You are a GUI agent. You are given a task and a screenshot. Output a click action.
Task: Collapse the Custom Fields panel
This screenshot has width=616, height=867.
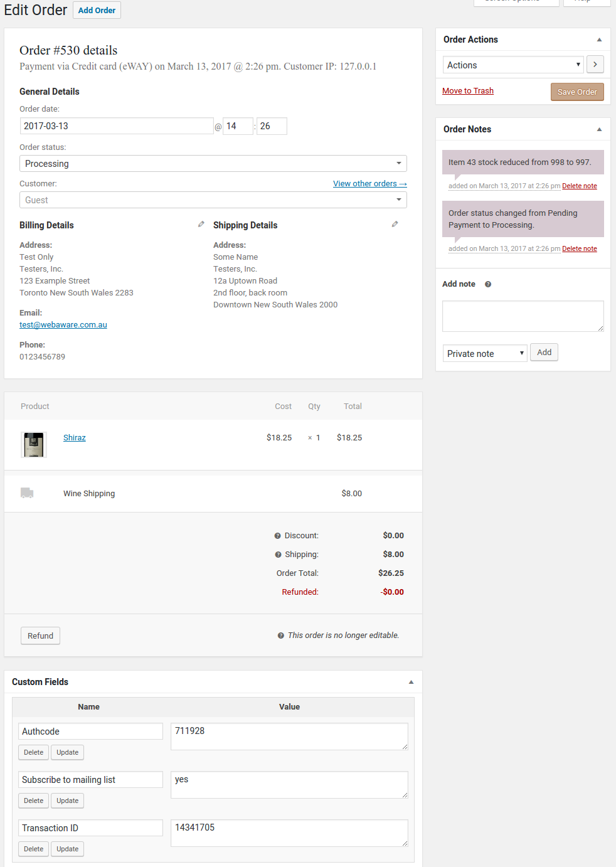[x=411, y=682]
